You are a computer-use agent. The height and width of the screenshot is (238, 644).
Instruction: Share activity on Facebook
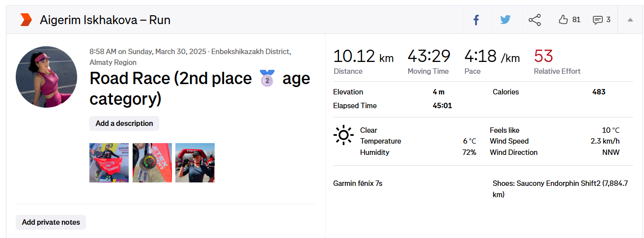[x=476, y=20]
